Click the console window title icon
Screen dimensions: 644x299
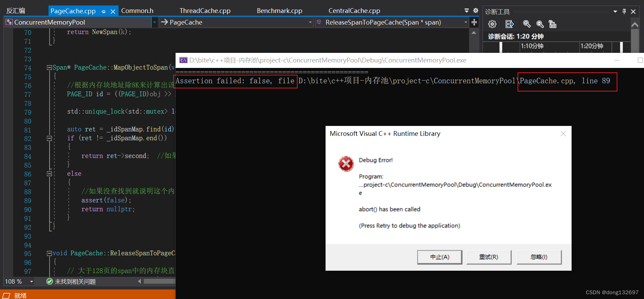pyautogui.click(x=183, y=60)
